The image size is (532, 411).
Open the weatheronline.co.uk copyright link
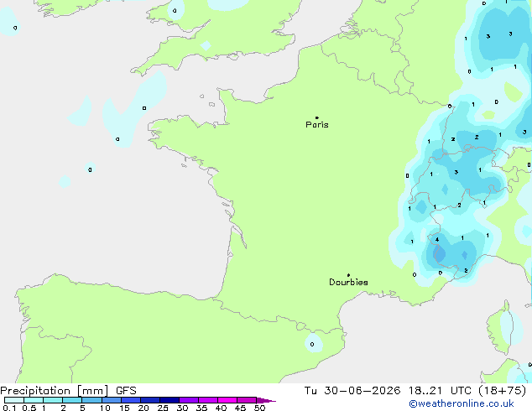coord(462,403)
